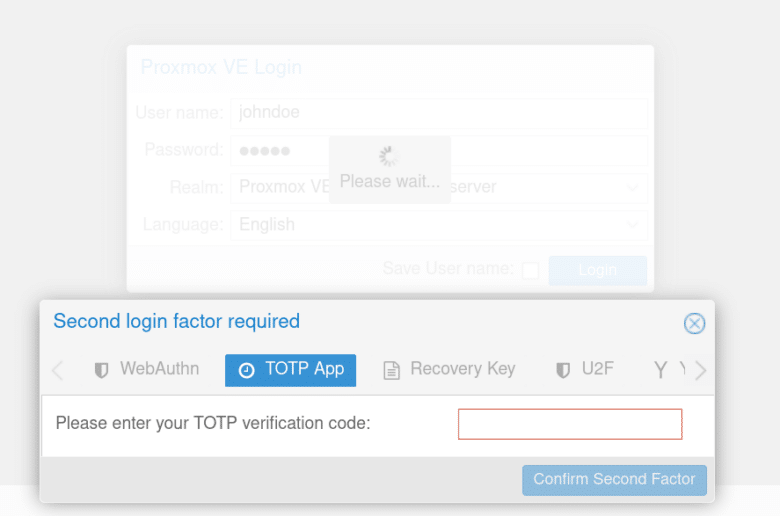Click the Proxmox VE Login window title
780x516 pixels.
pyautogui.click(x=221, y=68)
